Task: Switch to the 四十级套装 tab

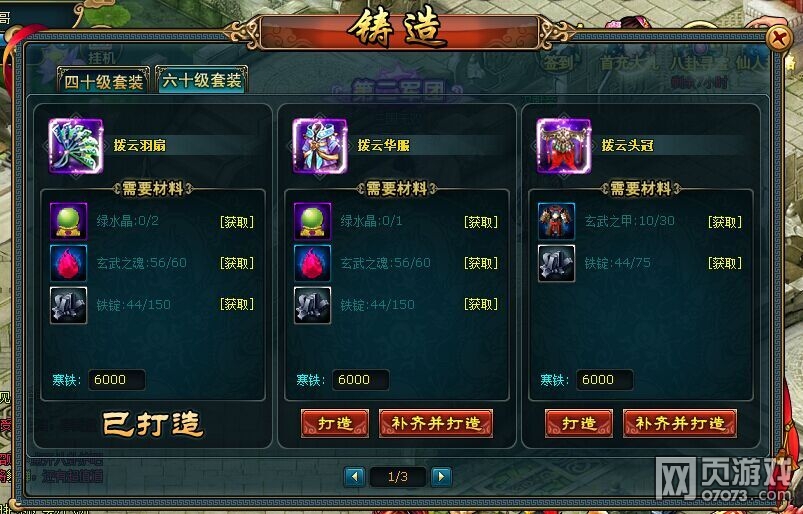Action: coord(103,81)
